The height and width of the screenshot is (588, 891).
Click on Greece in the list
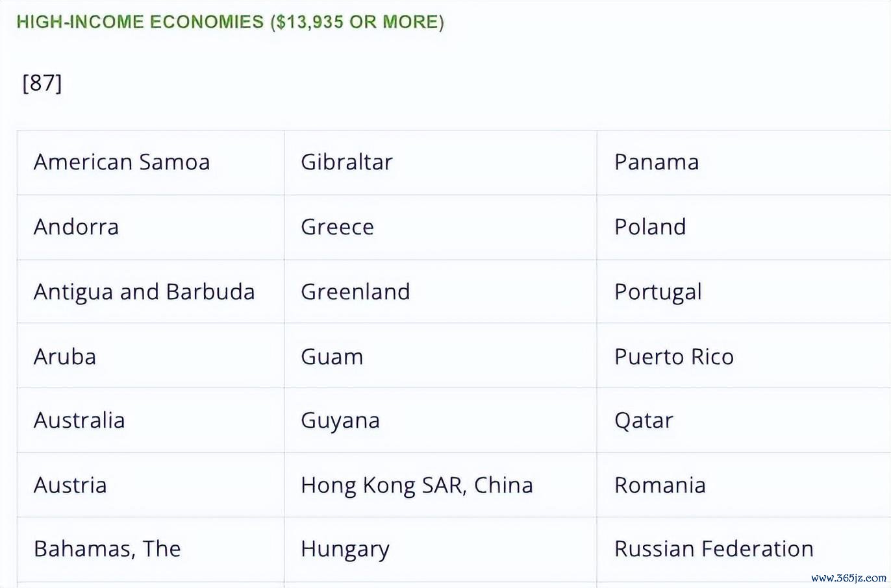pos(440,227)
